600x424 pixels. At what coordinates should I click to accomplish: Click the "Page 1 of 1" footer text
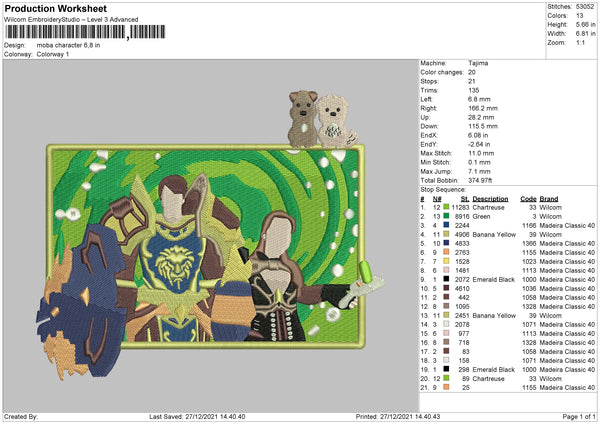click(x=579, y=417)
